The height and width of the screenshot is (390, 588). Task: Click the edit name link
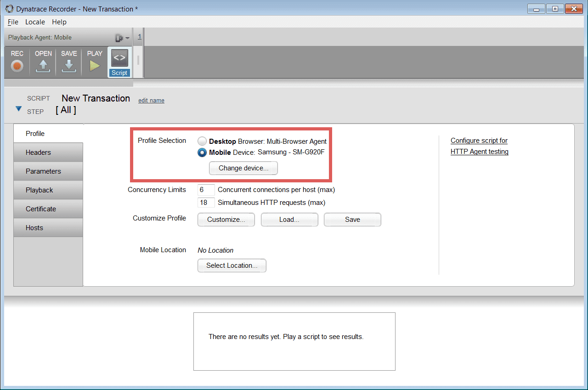[151, 101]
